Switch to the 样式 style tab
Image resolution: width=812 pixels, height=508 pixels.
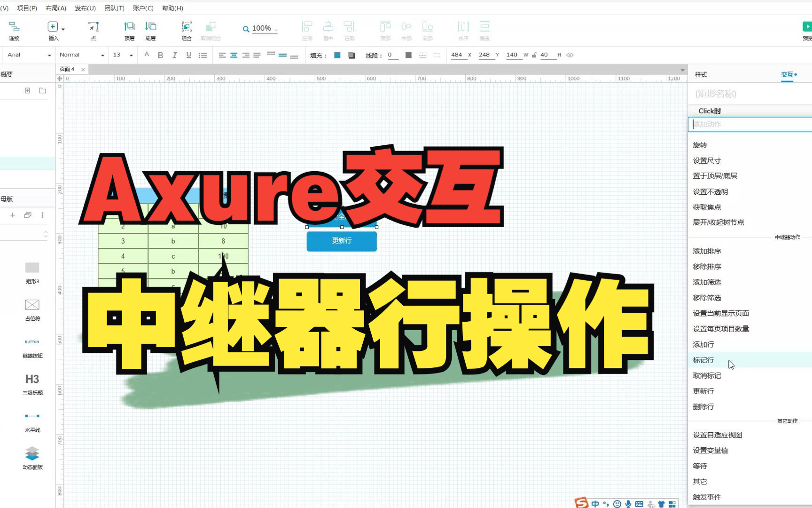(701, 75)
